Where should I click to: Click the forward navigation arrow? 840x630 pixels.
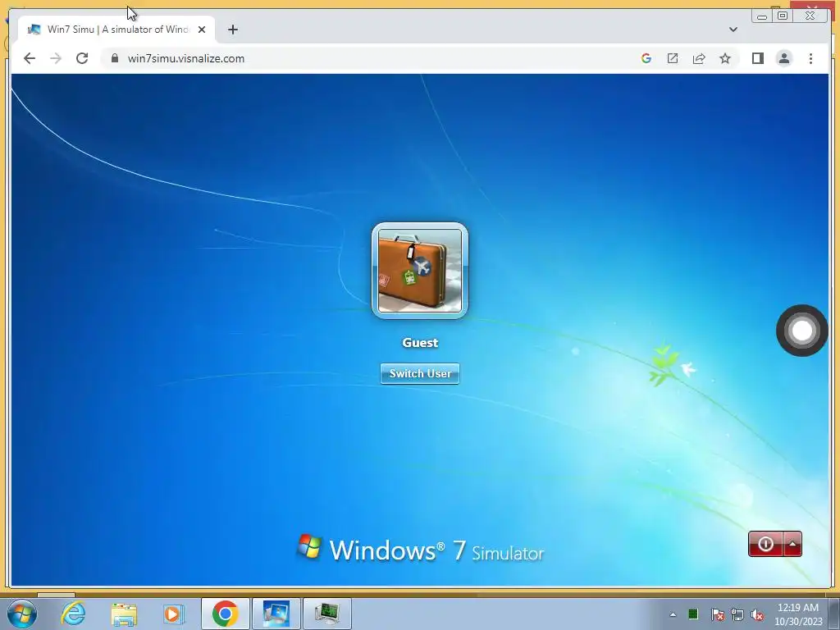coord(56,58)
